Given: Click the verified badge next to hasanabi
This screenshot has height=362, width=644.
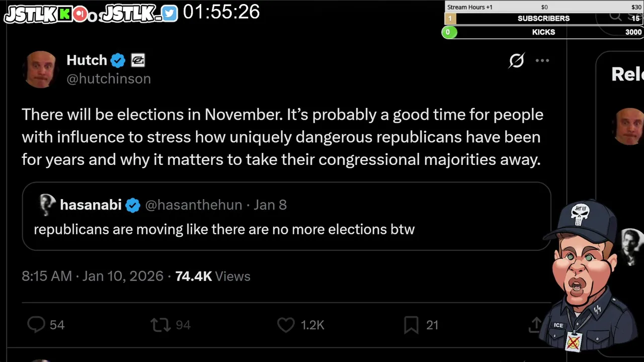Looking at the screenshot, I should 133,205.
